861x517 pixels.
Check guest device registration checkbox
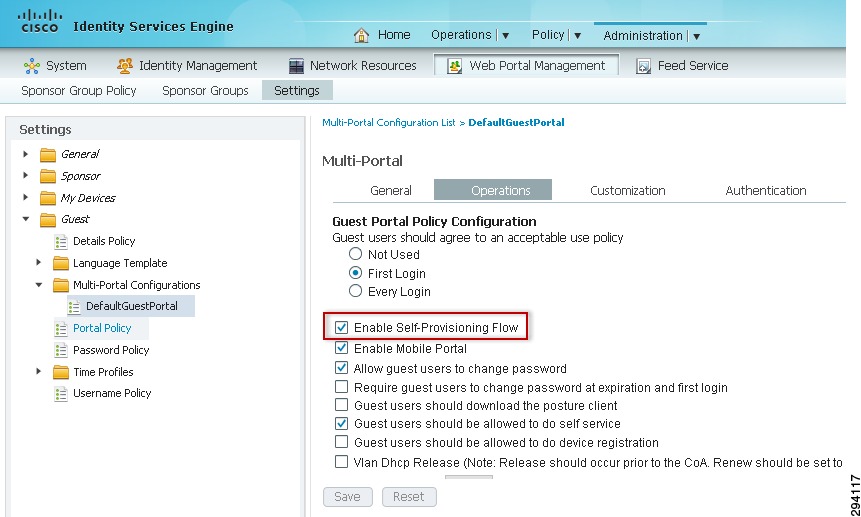point(342,441)
